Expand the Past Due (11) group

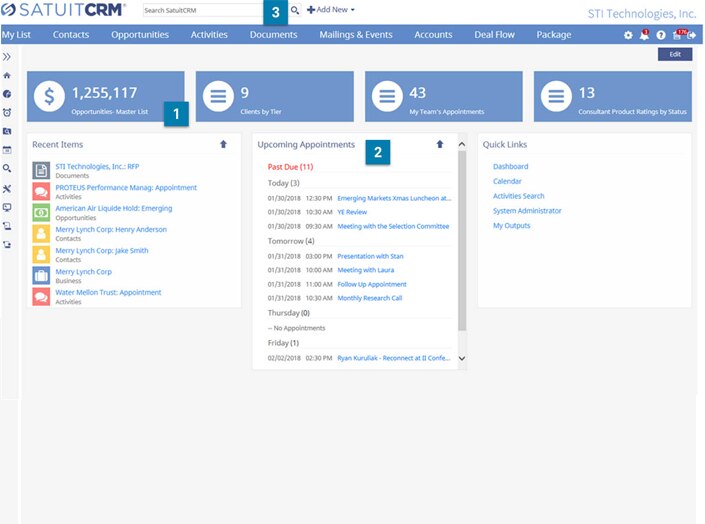290,167
